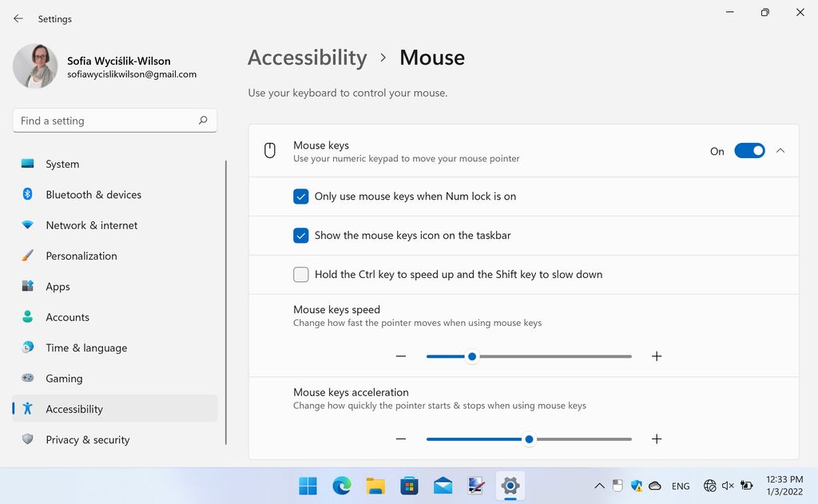Open Accessibility settings from sidebar
The image size is (818, 504).
pyautogui.click(x=74, y=408)
